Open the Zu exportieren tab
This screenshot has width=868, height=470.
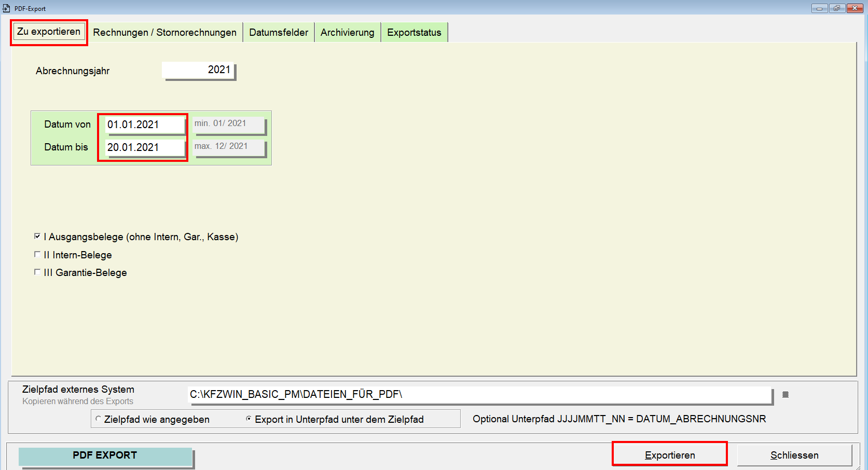(49, 32)
